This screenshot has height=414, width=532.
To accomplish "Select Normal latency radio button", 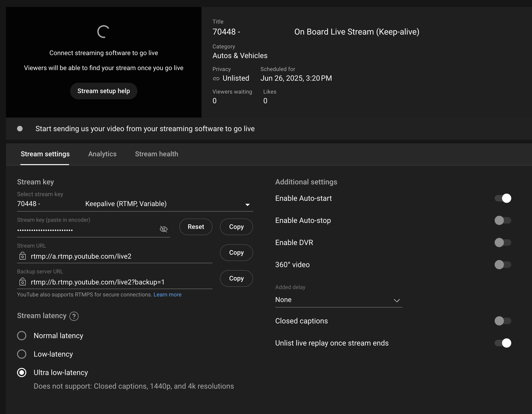I will pos(22,336).
